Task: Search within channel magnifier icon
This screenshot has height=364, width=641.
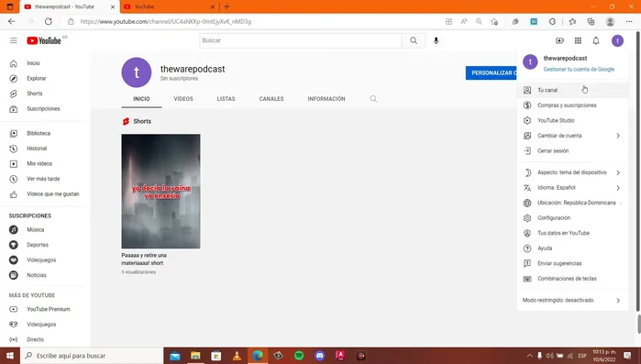Action: coord(373,99)
